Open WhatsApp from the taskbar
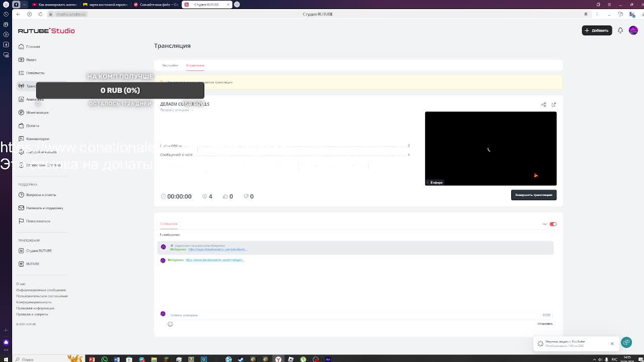Screen dimensions: 644x362 click(x=105, y=359)
